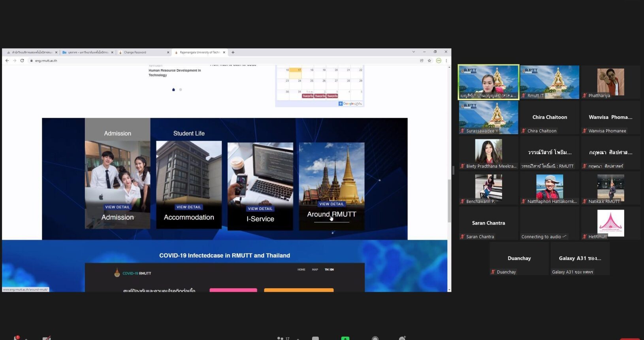Click the scrollbar down arrow of webpage
Image resolution: width=644 pixels, height=340 pixels.
pos(449,290)
